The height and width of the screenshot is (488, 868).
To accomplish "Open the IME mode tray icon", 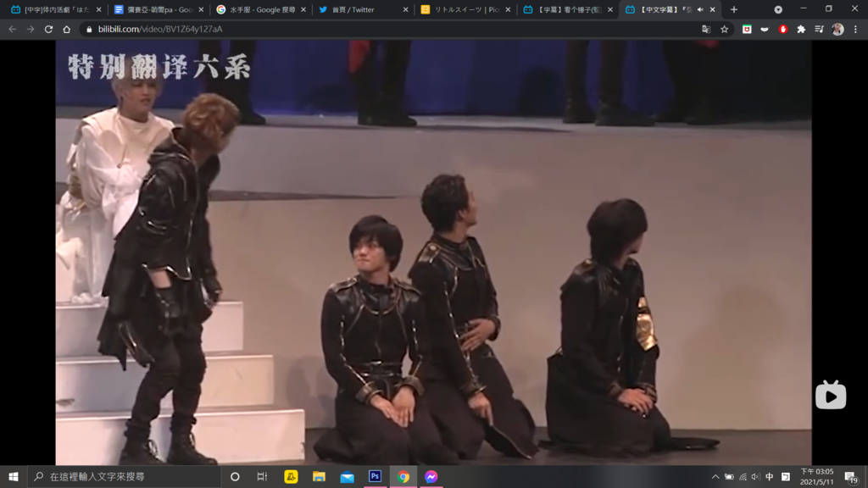I will coord(786,476).
